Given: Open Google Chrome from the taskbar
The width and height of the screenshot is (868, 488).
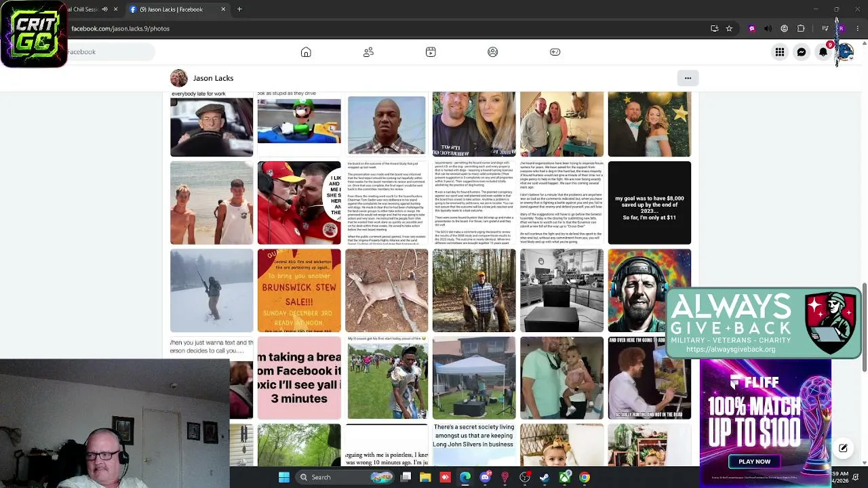Looking at the screenshot, I should tap(585, 477).
